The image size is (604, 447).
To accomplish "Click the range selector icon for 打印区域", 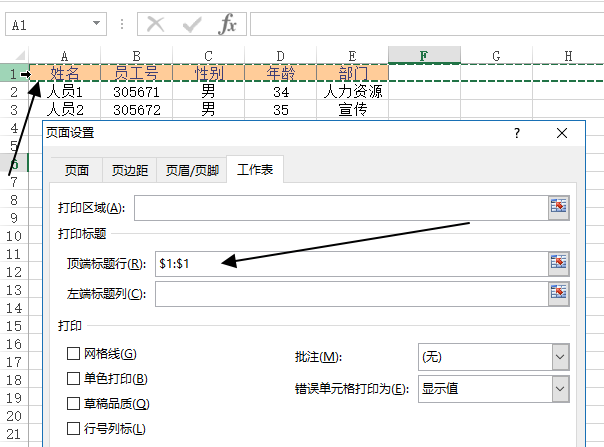I will coord(558,207).
